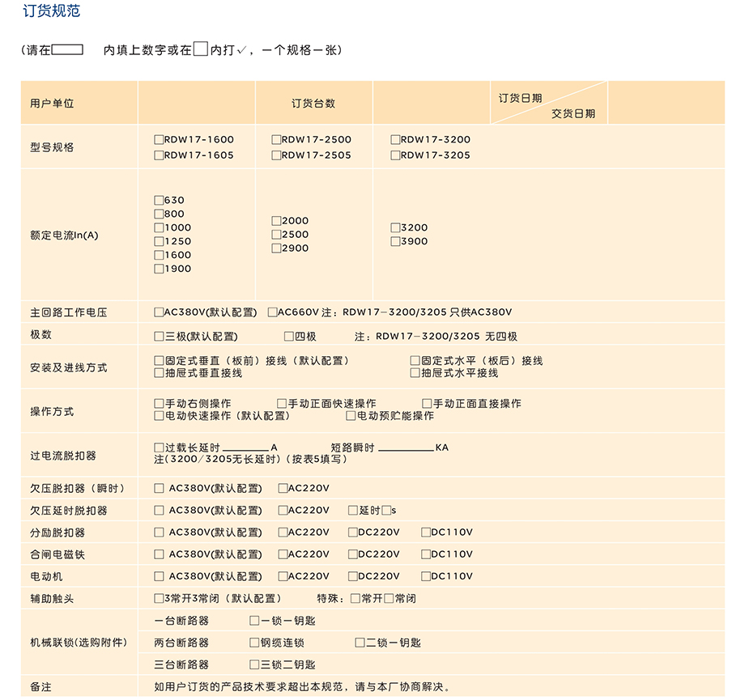Check AC220V for 欠压脱扣器（瞬时）
This screenshot has width=745, height=700.
coord(283,488)
